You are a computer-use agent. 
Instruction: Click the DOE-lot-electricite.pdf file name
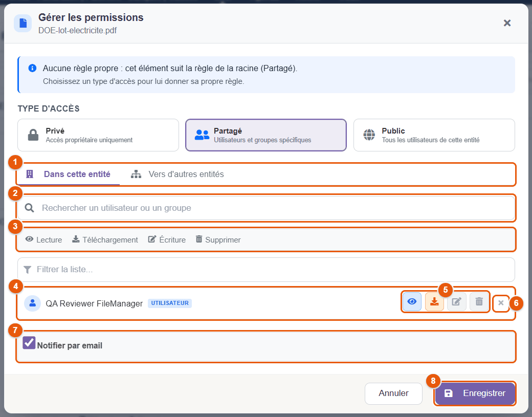coord(77,31)
